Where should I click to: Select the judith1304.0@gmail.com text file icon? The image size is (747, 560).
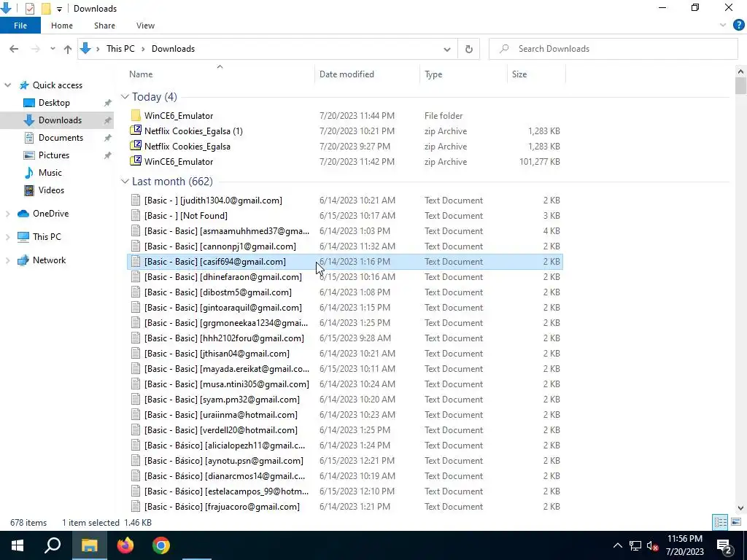pos(136,201)
